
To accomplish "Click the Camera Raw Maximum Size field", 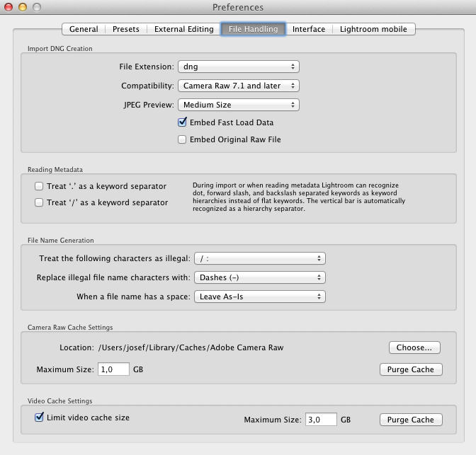I will (x=113, y=369).
